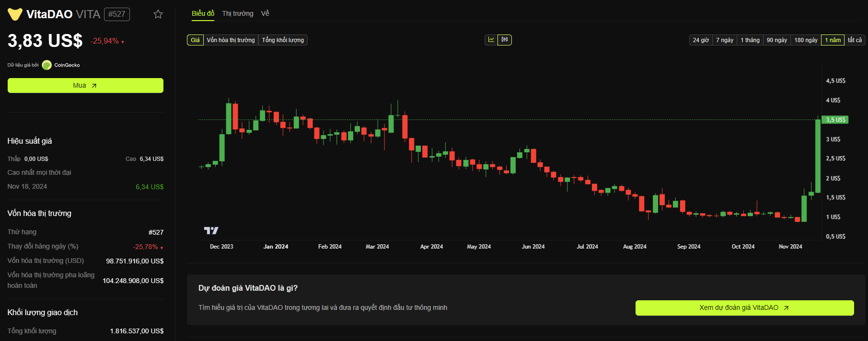868x341 pixels.
Task: Set time range to 1 tháng
Action: [750, 40]
